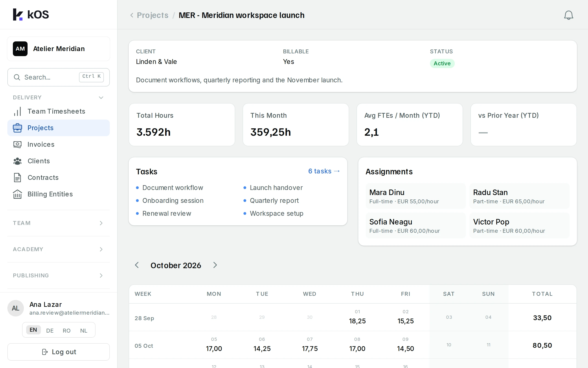
Task: Expand the Team section
Action: pyautogui.click(x=59, y=223)
